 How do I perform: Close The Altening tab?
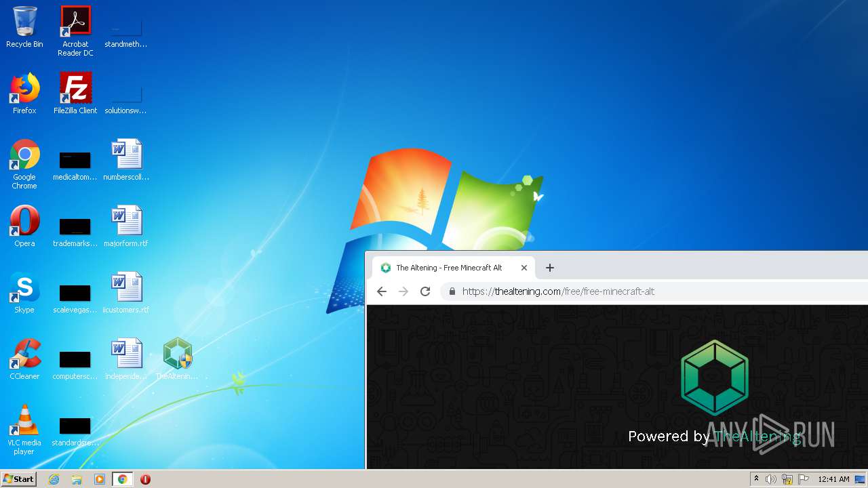pyautogui.click(x=524, y=268)
